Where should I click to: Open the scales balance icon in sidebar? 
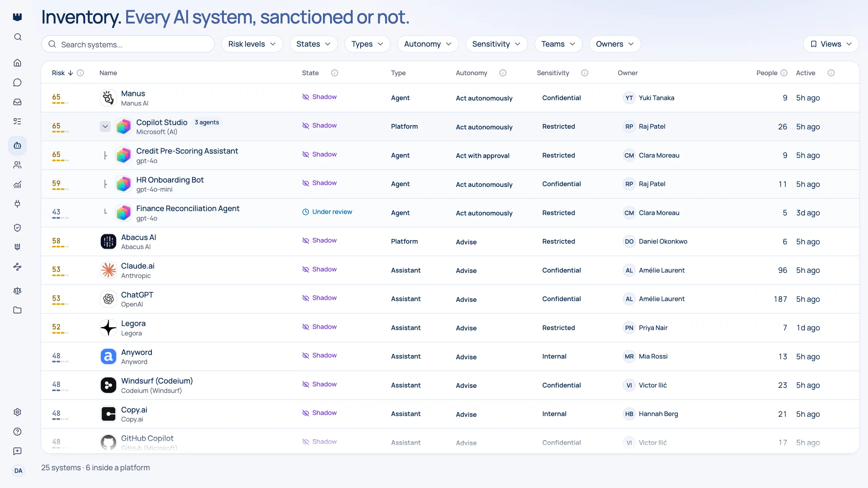[17, 291]
